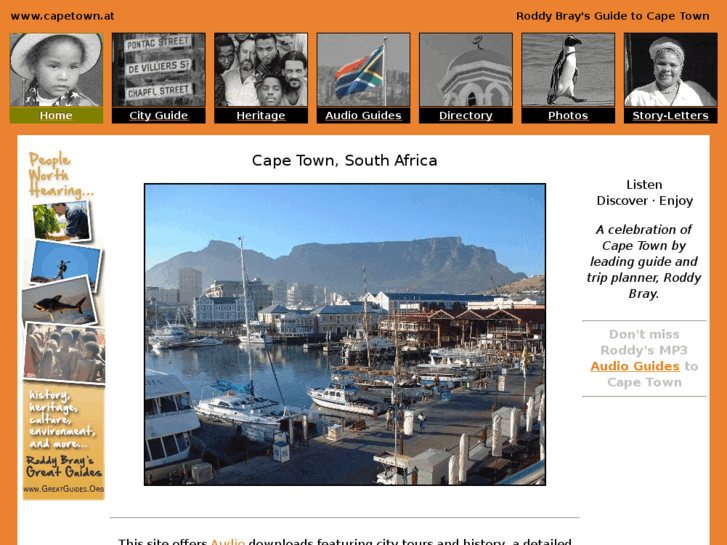Click the smiling woman thumbnail
Image resolution: width=727 pixels, height=545 pixels.
pyautogui.click(x=671, y=70)
